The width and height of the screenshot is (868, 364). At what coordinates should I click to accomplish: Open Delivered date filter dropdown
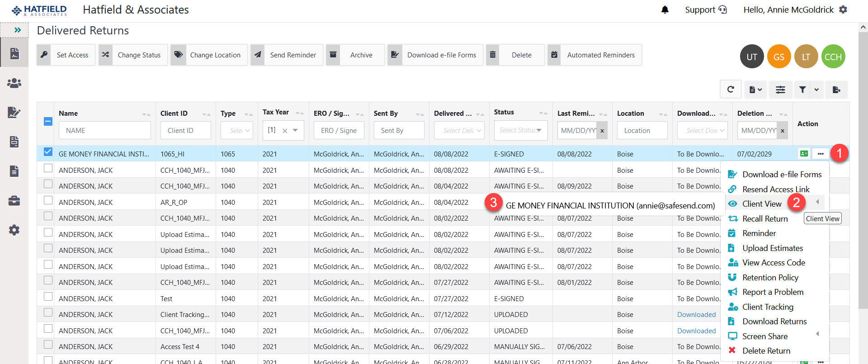tap(459, 131)
